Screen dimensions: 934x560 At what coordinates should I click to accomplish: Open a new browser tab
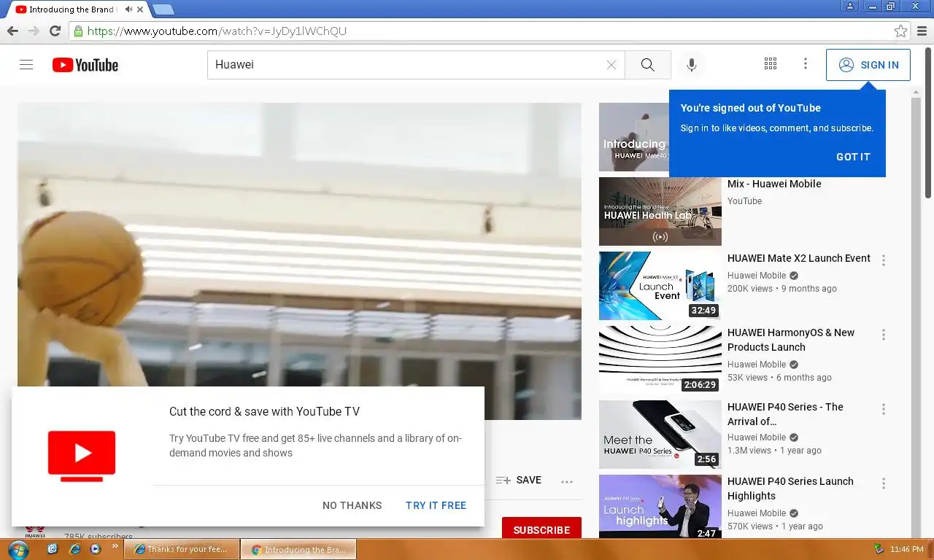pos(163,9)
